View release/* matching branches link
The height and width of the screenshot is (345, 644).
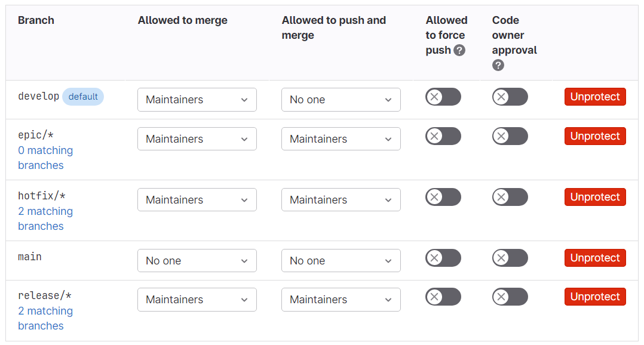(x=45, y=318)
